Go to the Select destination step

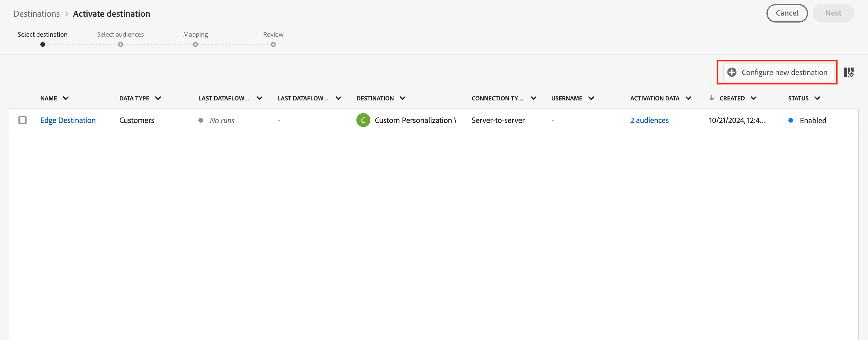pyautogui.click(x=42, y=34)
